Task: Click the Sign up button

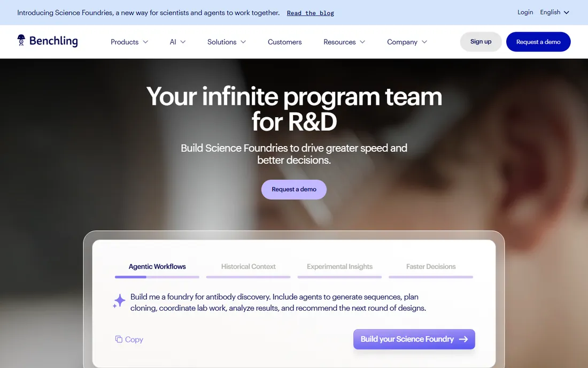Action: tap(481, 42)
